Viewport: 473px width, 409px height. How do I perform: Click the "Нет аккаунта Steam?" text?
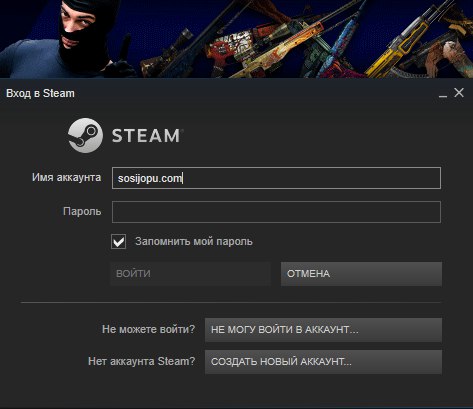(142, 361)
